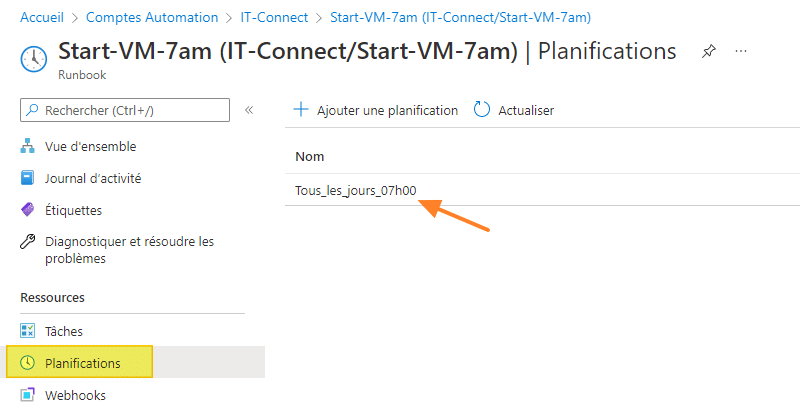This screenshot has width=800, height=417.
Task: Open the more options ellipsis menu
Action: coord(741,51)
